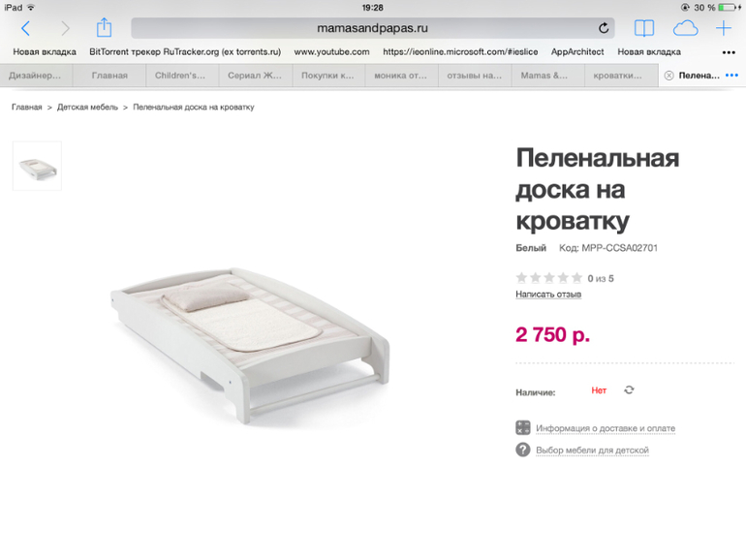Open the www.youtube.com bookmark

point(331,52)
